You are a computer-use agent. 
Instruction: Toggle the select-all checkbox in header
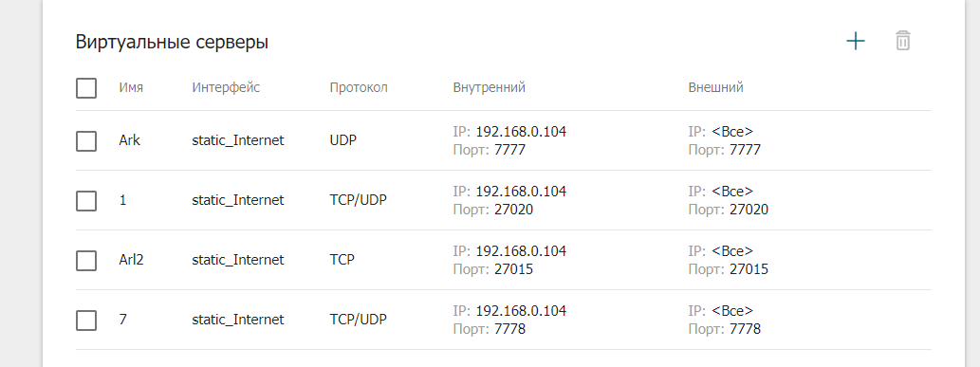tap(86, 87)
